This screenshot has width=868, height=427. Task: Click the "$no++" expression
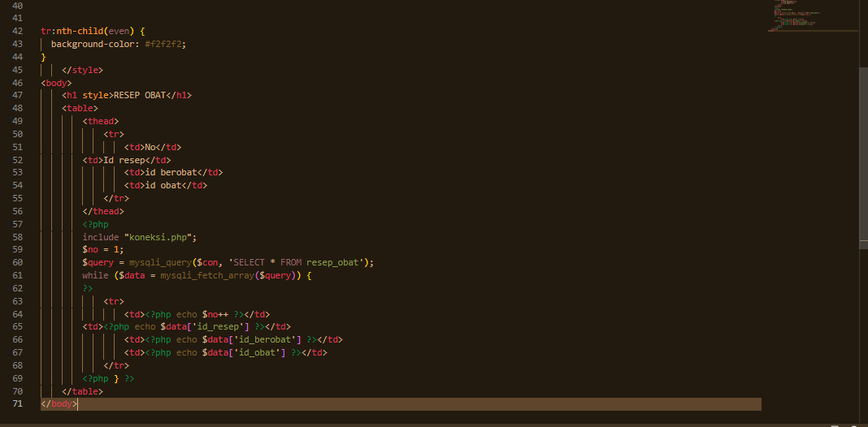[215, 314]
